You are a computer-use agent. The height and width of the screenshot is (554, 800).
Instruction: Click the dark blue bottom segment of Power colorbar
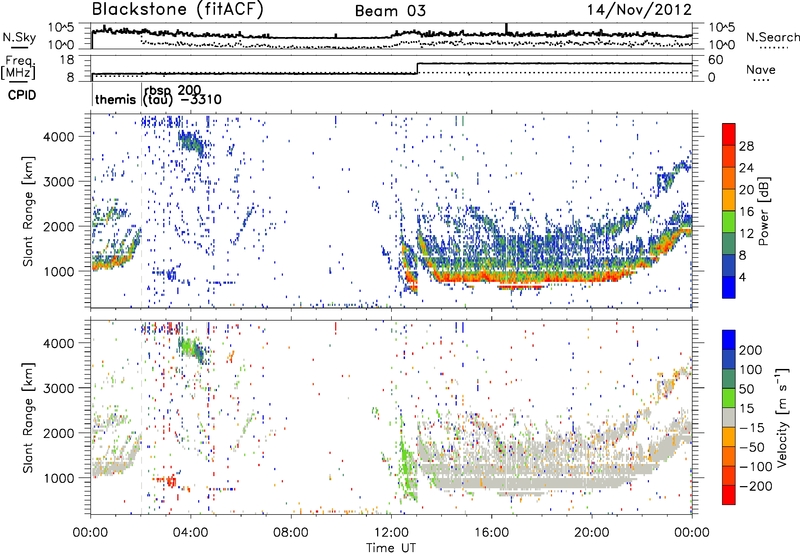(729, 287)
